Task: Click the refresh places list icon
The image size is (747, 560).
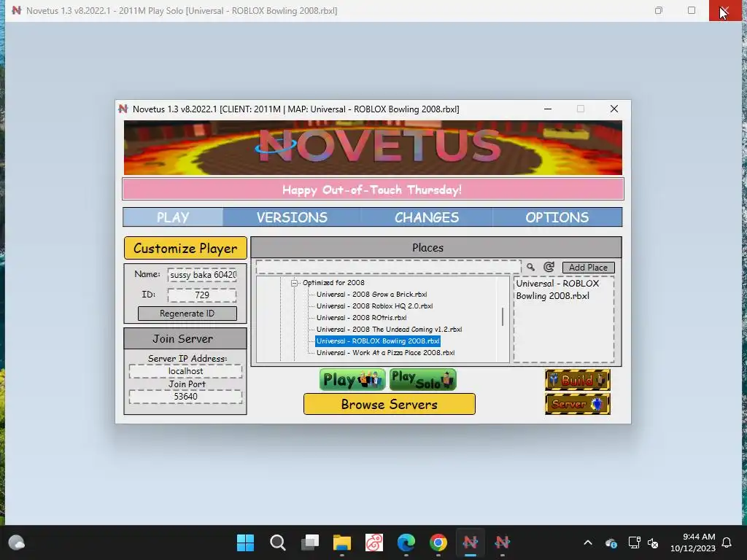Action: [549, 267]
